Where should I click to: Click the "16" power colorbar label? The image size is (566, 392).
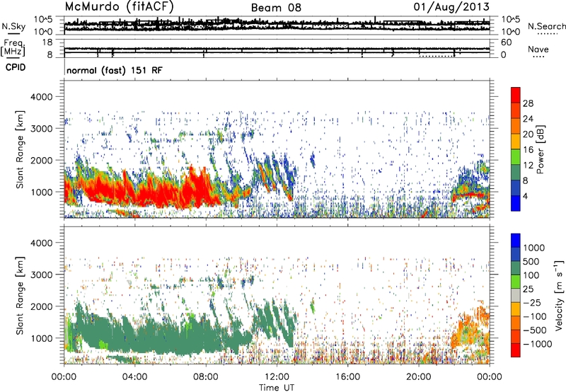(x=528, y=150)
